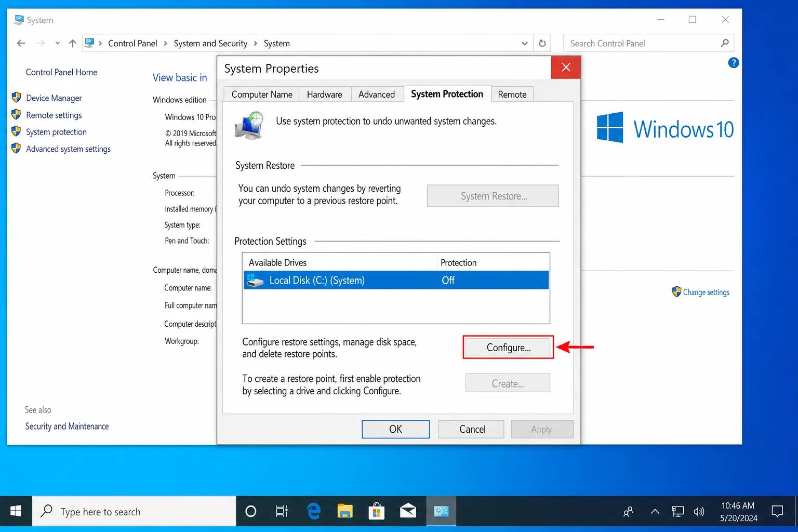798x532 pixels.
Task: Click the network tray icon
Action: (x=677, y=512)
